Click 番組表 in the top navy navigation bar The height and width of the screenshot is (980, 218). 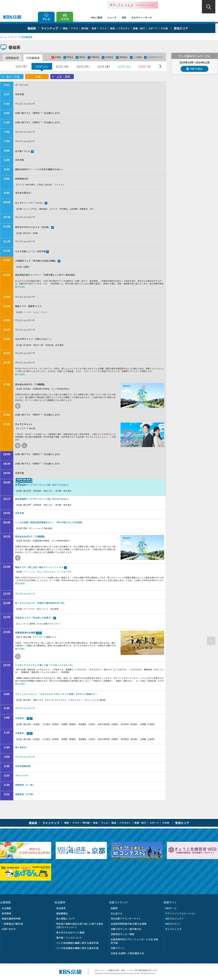(x=32, y=28)
